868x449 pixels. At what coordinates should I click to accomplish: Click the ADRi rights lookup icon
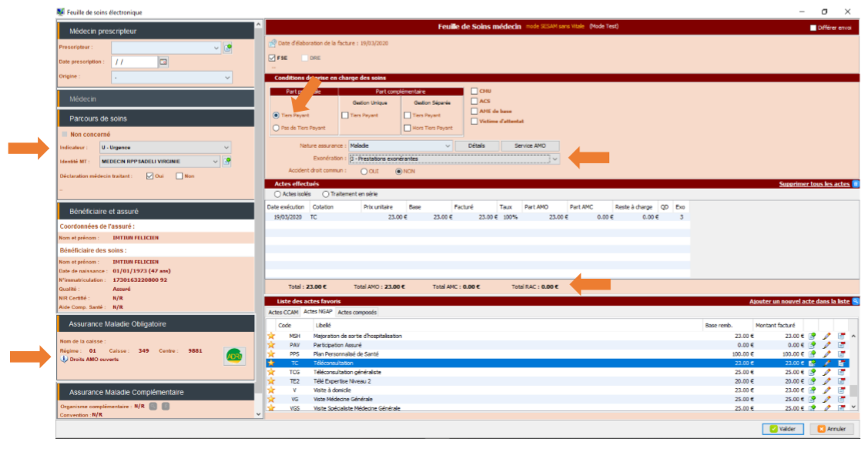(234, 356)
